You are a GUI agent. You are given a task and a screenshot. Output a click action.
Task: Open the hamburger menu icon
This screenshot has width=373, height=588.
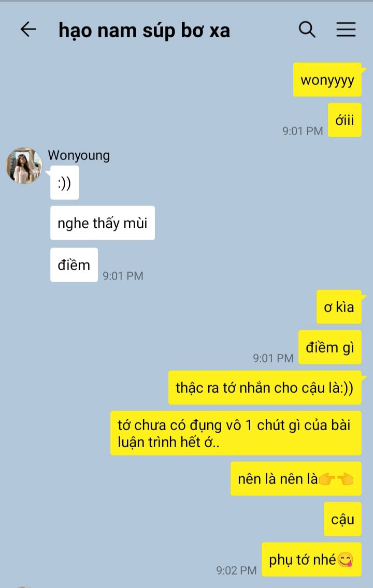point(346,30)
